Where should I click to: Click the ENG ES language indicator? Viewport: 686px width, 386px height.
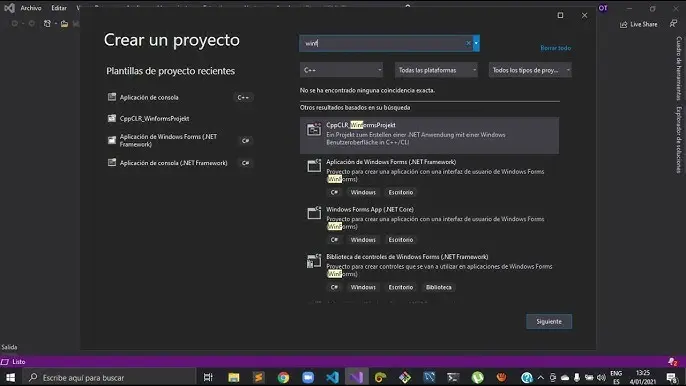coord(616,377)
